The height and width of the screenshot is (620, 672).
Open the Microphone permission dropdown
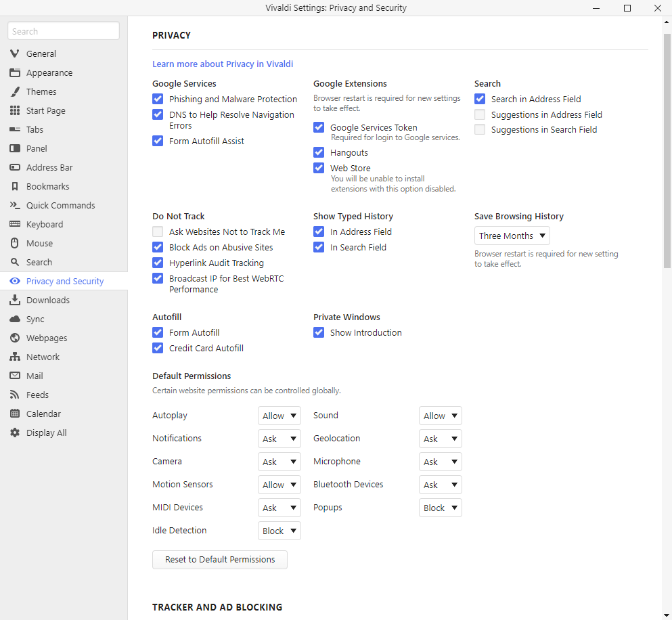pyautogui.click(x=441, y=462)
